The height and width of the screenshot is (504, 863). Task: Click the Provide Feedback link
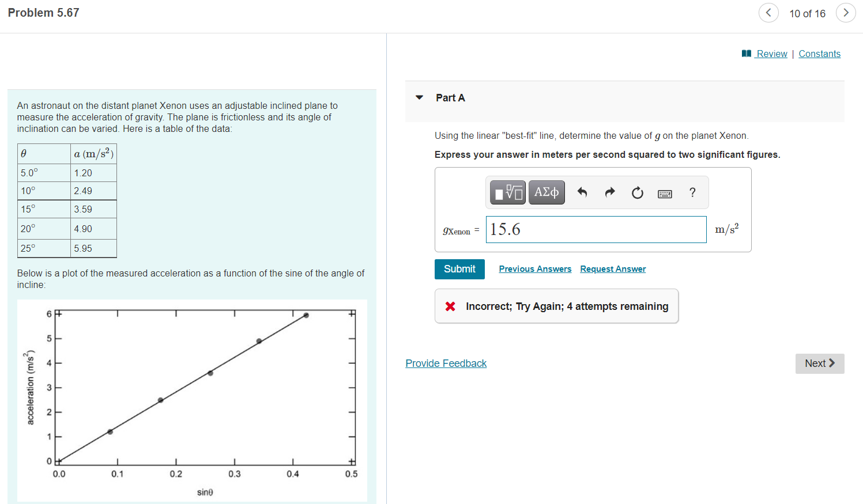(x=446, y=363)
